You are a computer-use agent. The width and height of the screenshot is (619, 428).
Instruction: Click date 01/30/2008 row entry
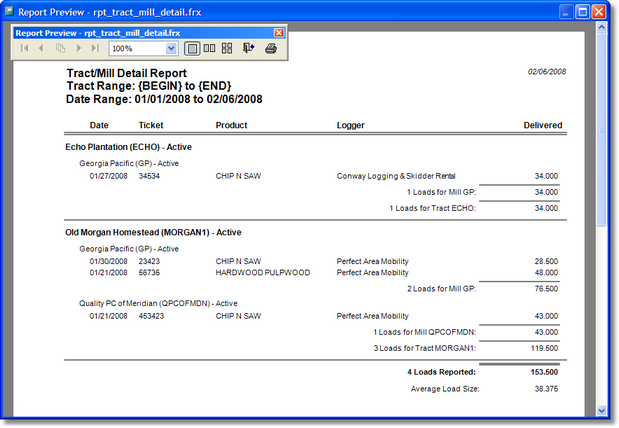pos(109,261)
